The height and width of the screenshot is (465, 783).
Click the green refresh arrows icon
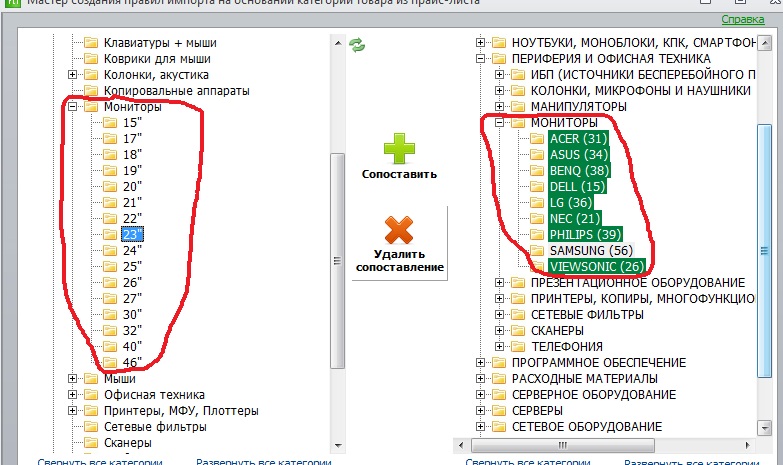[357, 45]
